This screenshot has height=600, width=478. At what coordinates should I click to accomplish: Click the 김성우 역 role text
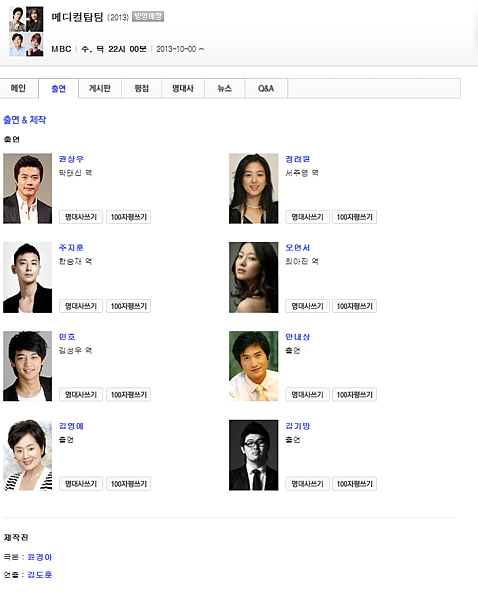[x=75, y=351]
